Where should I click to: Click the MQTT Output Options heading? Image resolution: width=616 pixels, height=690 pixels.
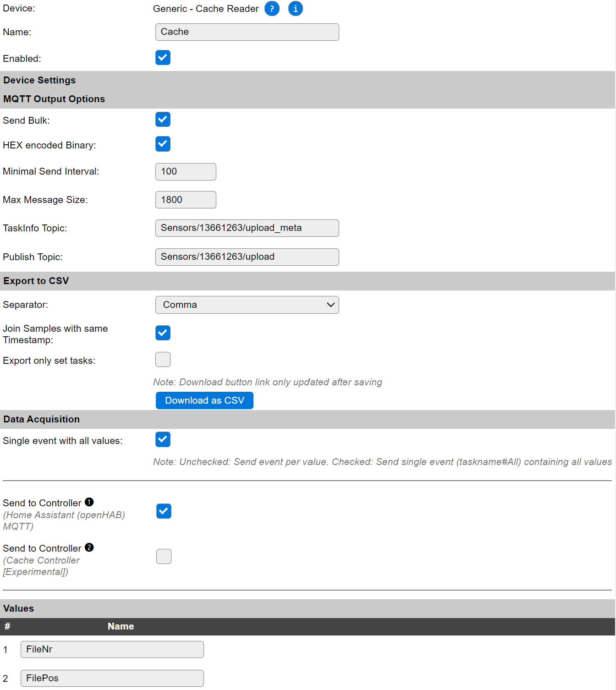click(54, 99)
